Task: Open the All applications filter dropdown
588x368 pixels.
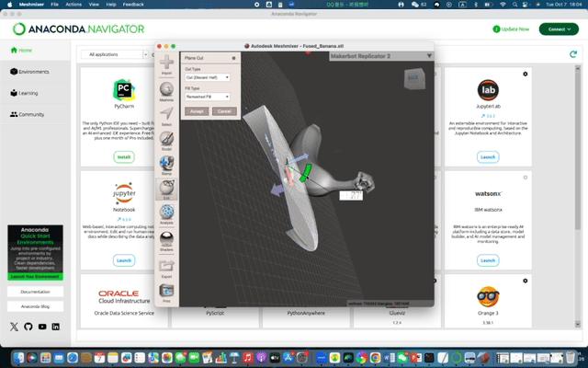Action: click(x=115, y=55)
